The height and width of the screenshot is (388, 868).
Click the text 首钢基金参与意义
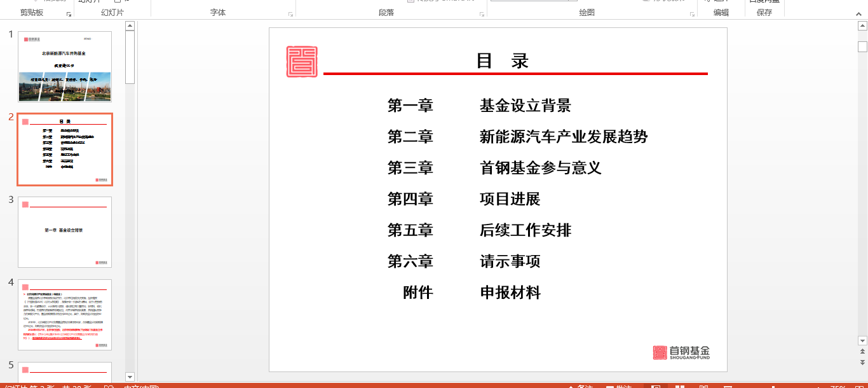point(541,168)
